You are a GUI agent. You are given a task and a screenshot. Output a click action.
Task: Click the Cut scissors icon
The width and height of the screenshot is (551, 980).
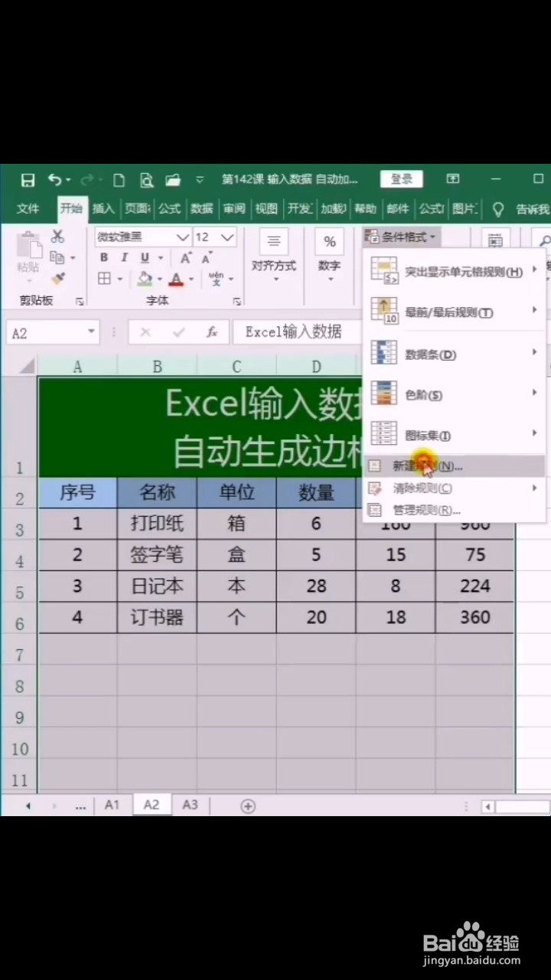click(x=57, y=237)
